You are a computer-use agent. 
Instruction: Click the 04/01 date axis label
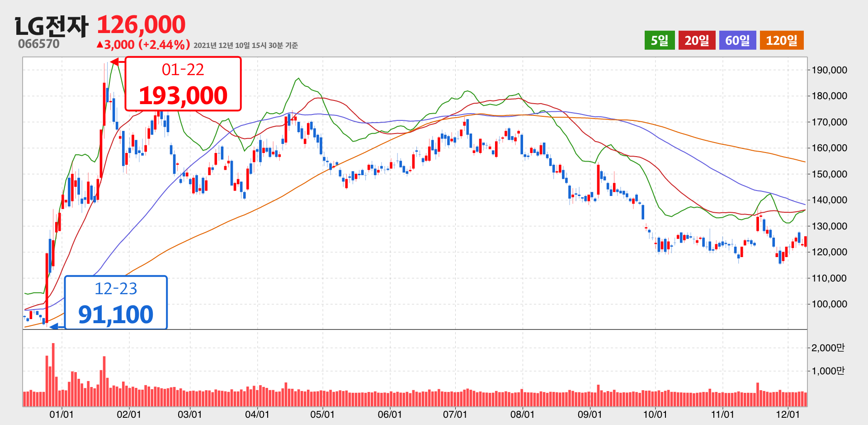(x=257, y=415)
